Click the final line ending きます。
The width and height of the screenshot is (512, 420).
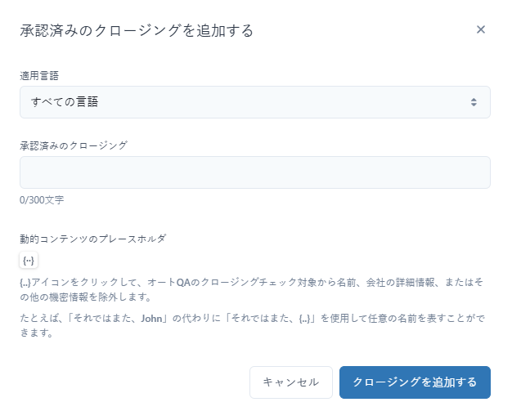point(36,333)
